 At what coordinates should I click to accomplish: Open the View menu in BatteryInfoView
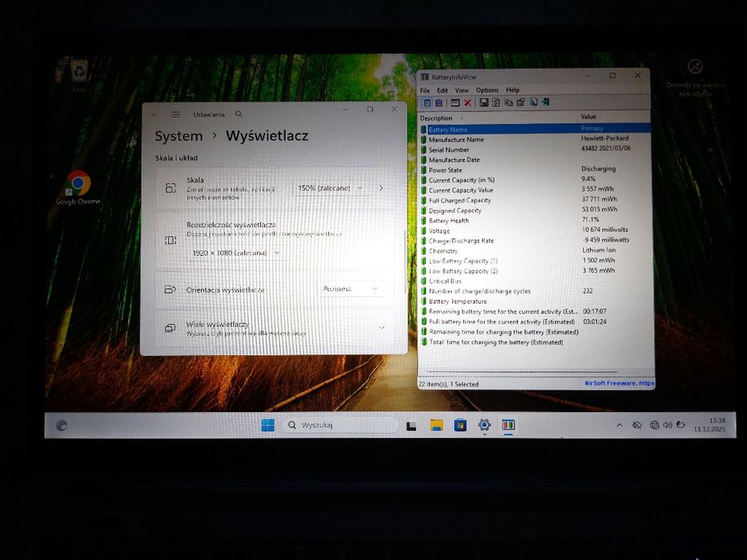pyautogui.click(x=462, y=90)
